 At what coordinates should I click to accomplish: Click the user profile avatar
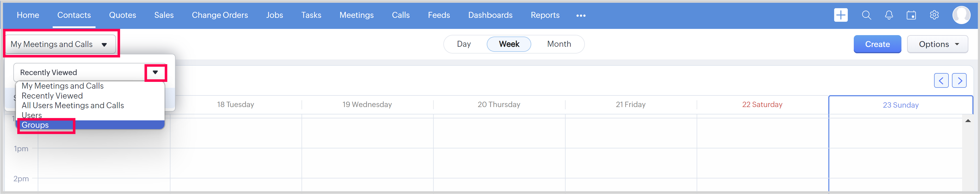(x=961, y=15)
